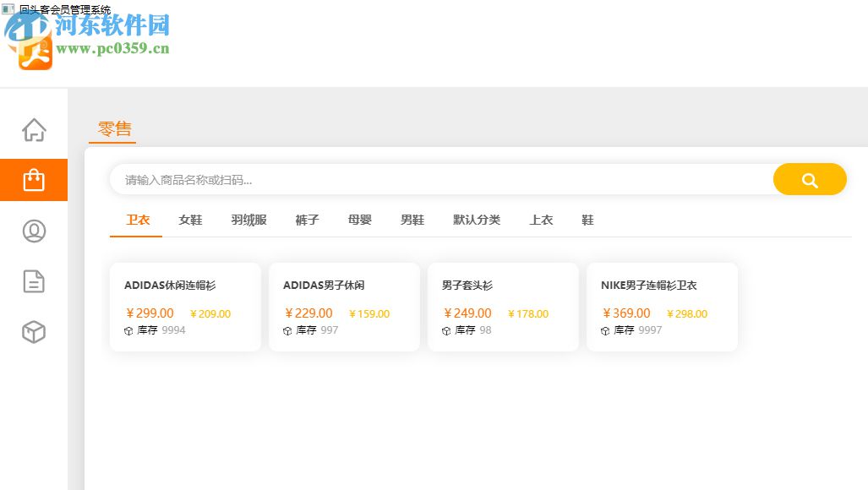This screenshot has width=868, height=490.
Task: Visit the www.pc0359.cn link
Action: coord(111,48)
